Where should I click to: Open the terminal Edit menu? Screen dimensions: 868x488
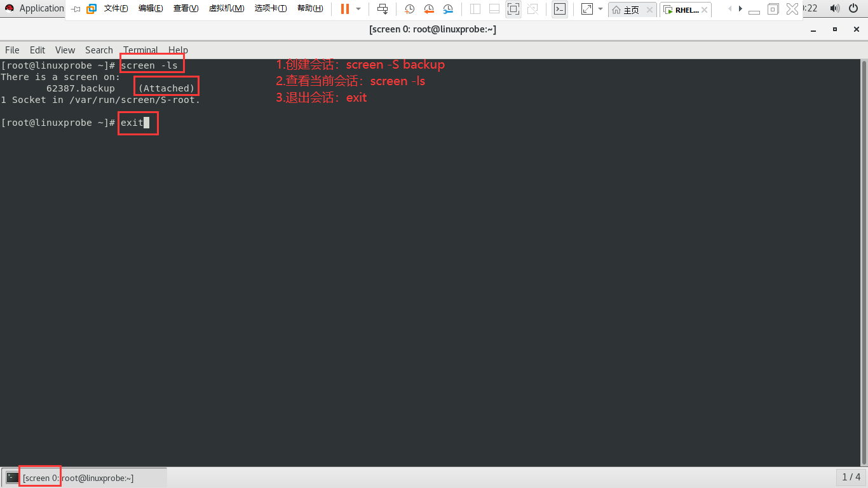[x=37, y=50]
